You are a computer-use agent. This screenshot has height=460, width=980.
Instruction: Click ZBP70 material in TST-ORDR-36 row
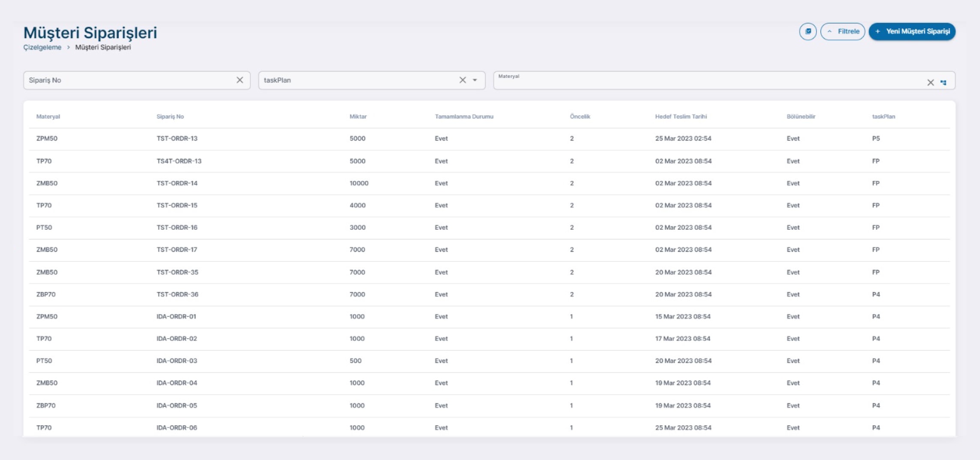coord(46,295)
